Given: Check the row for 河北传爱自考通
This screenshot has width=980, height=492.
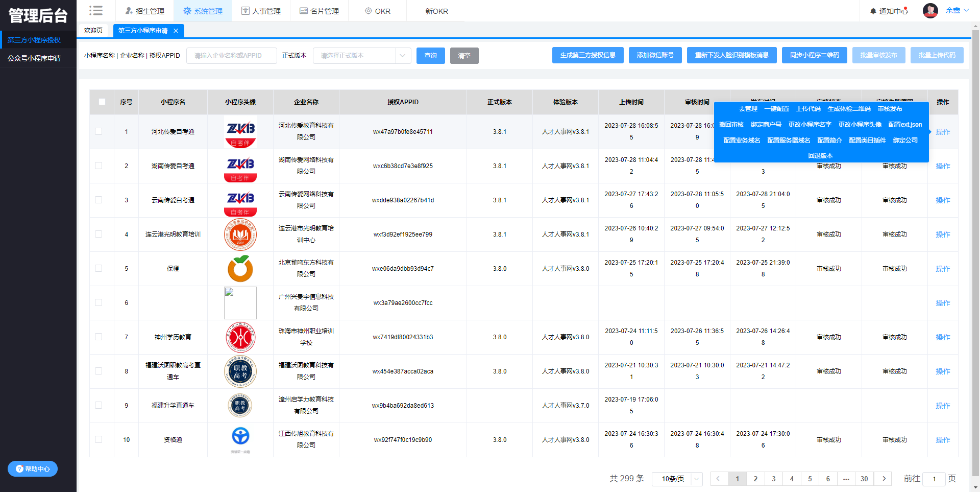Looking at the screenshot, I should tap(99, 131).
